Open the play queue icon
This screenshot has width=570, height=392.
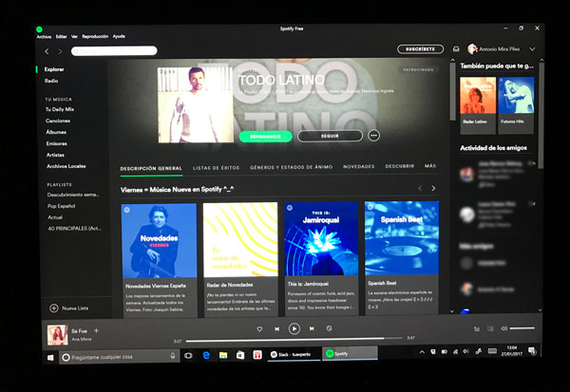point(477,328)
